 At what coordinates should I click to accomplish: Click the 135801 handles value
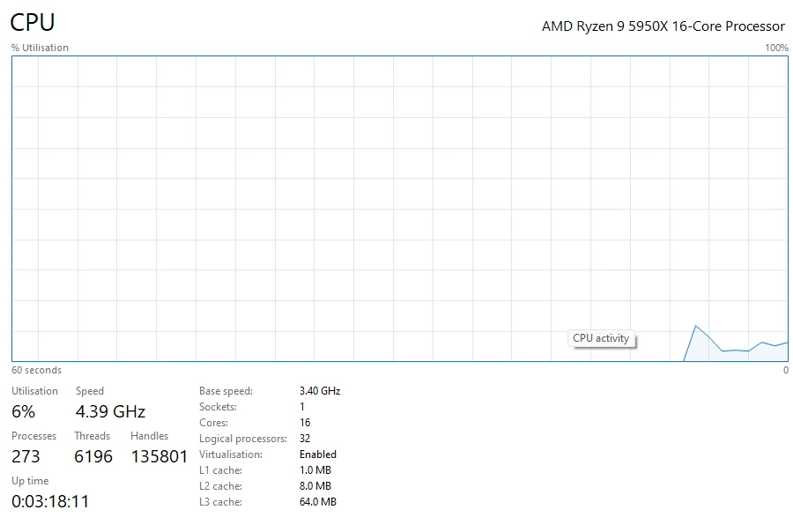tap(159, 456)
